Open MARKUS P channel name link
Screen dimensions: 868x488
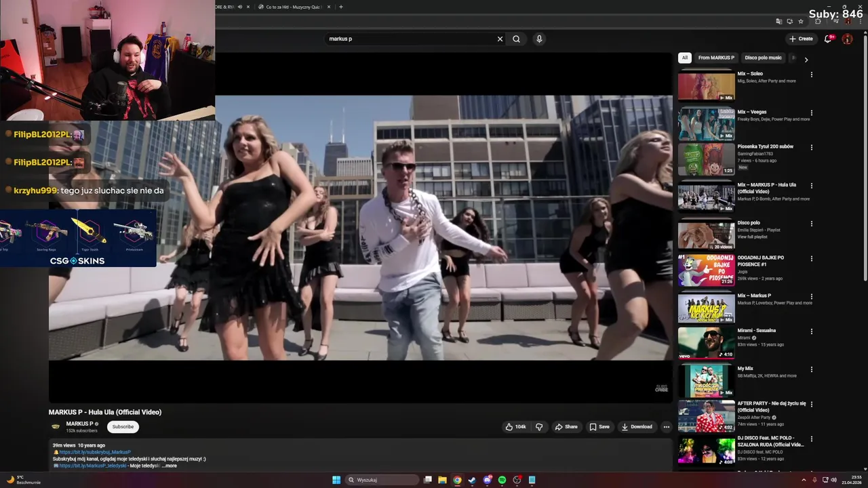[x=79, y=424]
